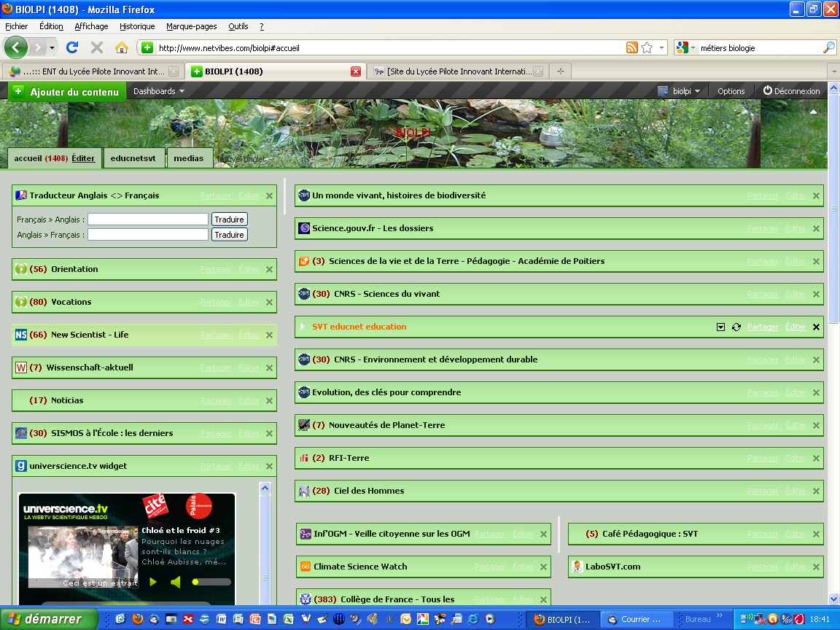Reload the page with Firefox's refresh button
Viewport: 840px width, 630px height.
tap(71, 47)
